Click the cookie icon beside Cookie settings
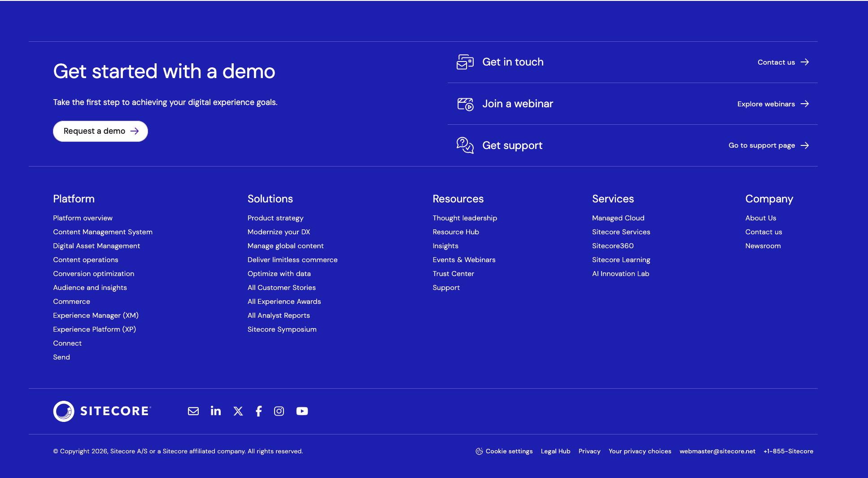Screen dimensions: 868x478 click(479, 451)
